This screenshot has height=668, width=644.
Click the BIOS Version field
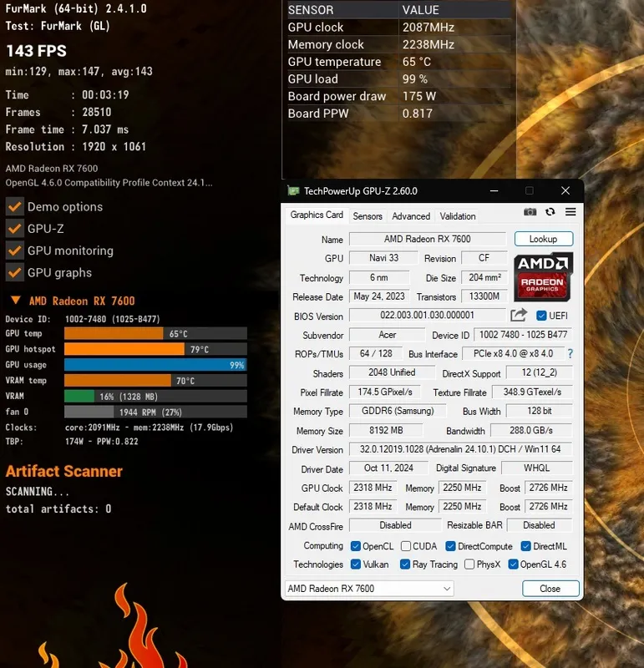click(x=427, y=315)
